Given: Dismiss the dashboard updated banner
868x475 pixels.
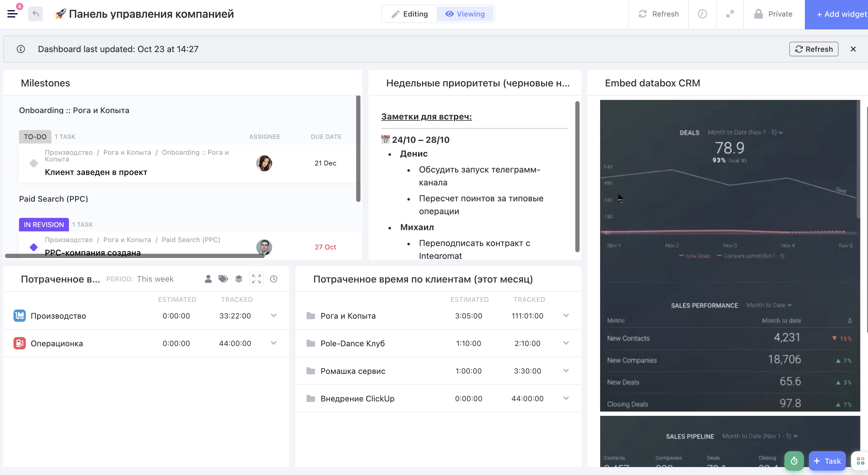Looking at the screenshot, I should click(853, 49).
